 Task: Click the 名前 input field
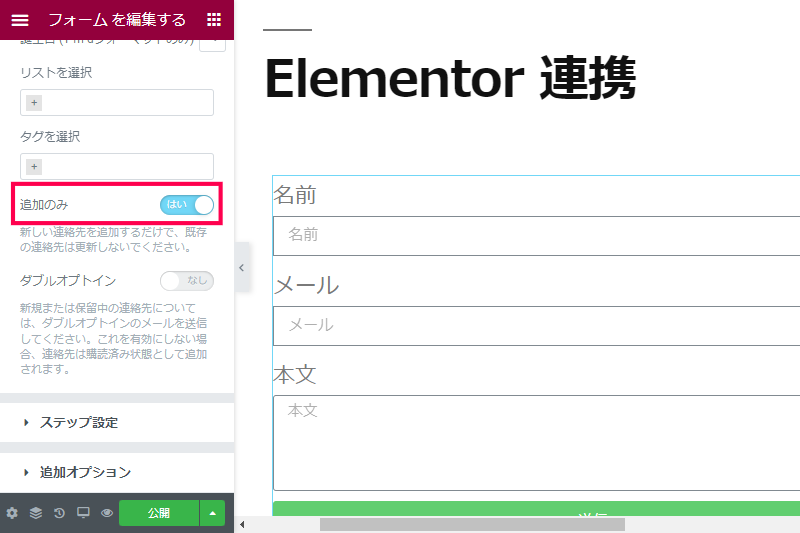536,236
